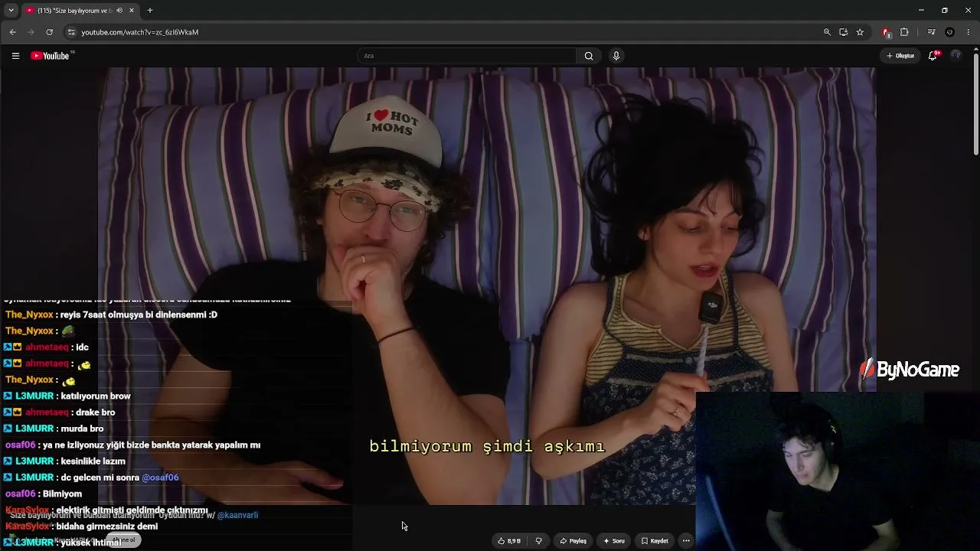Open the @kaanvarli mention link in title
Viewport: 980px width, 551px height.
(237, 515)
